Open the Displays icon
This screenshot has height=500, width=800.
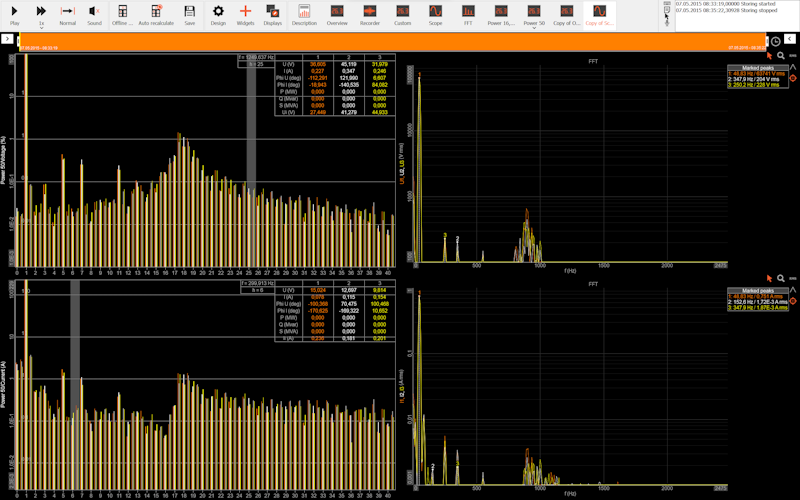coord(272,15)
